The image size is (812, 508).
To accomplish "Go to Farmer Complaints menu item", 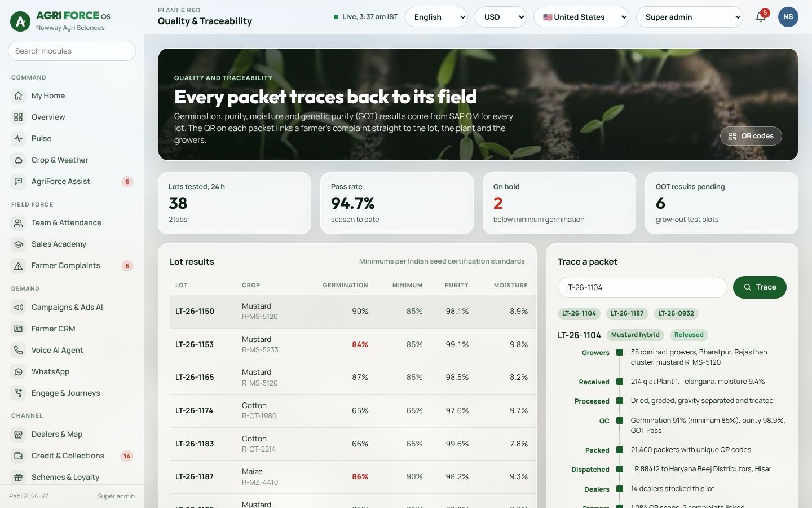I will [72, 266].
